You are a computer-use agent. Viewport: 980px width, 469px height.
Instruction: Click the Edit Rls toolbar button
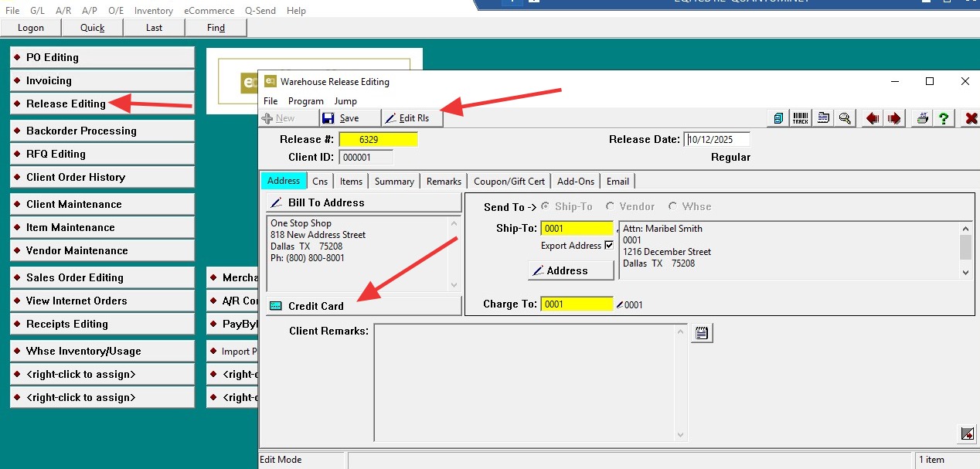(411, 118)
